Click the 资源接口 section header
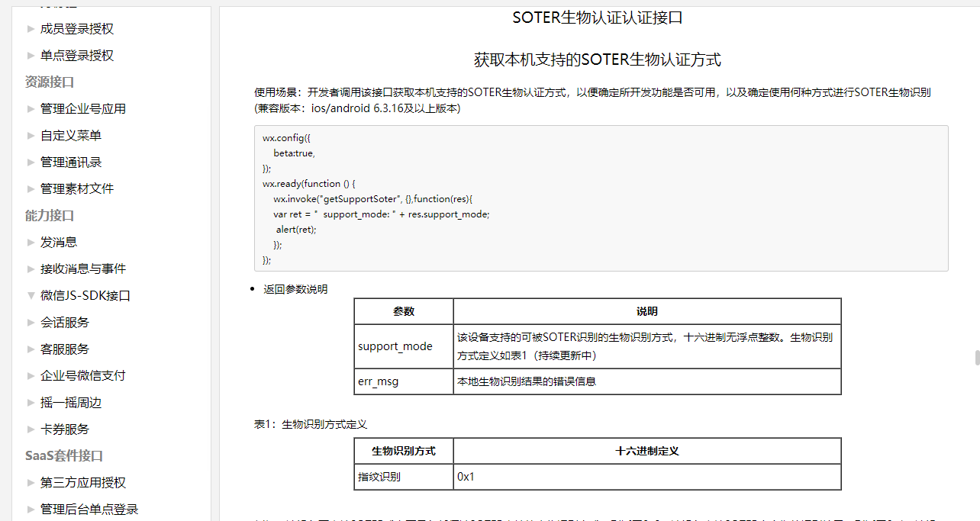 point(50,82)
